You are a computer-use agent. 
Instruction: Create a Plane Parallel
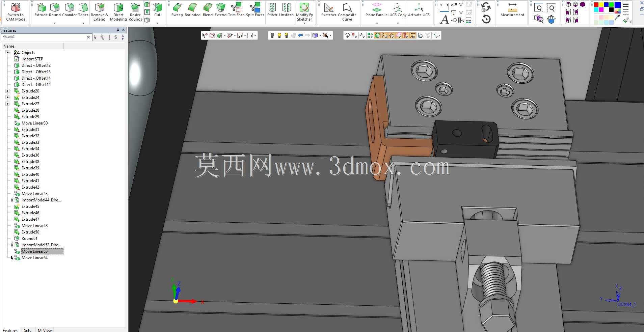pos(377,10)
